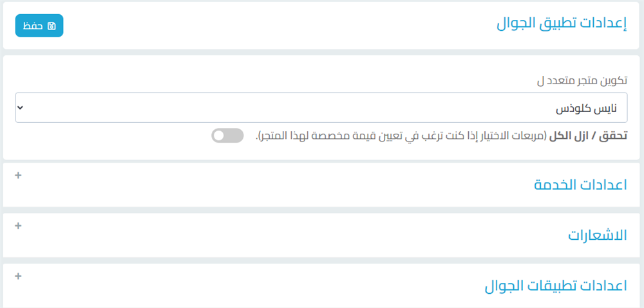Viewport: 644px width, 308px height.
Task: Click the plus icon beside الاشعارات
Action: 18,226
